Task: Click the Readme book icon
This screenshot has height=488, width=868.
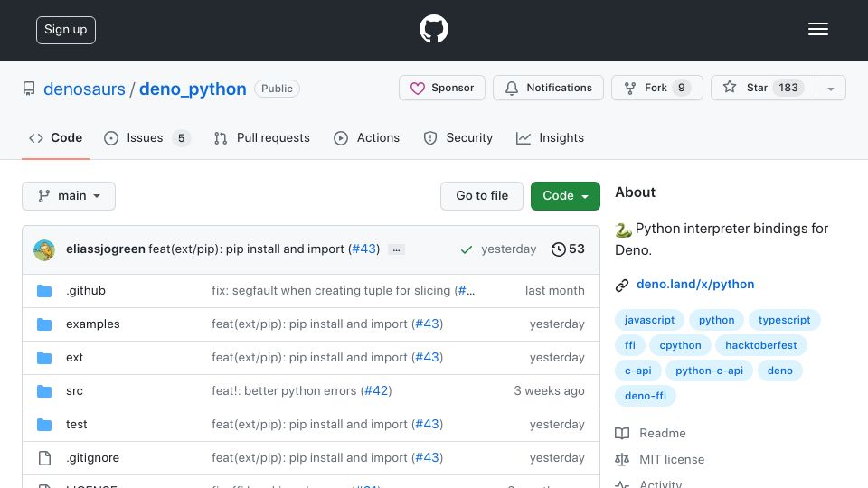Action: pyautogui.click(x=622, y=433)
